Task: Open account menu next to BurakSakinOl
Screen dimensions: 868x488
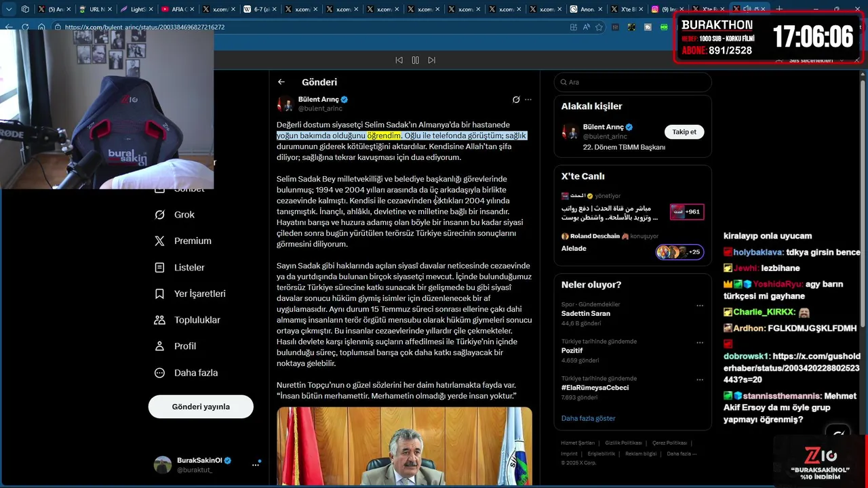Action: pos(256,465)
